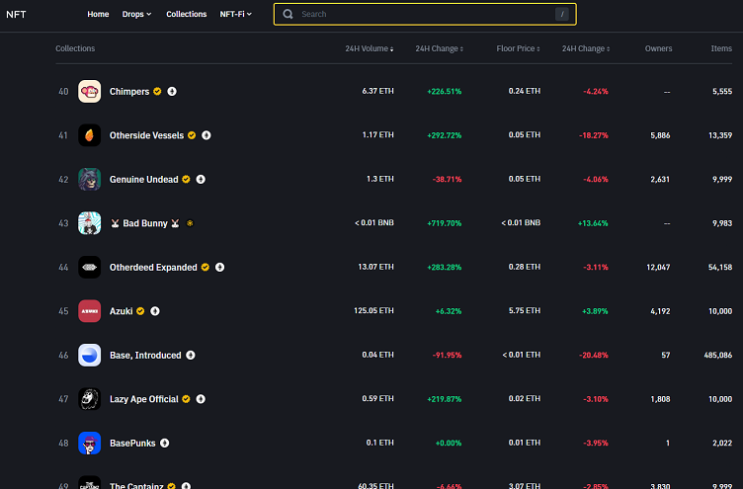This screenshot has height=489, width=743.
Task: Click the NFT logo text
Action: pyautogui.click(x=16, y=14)
